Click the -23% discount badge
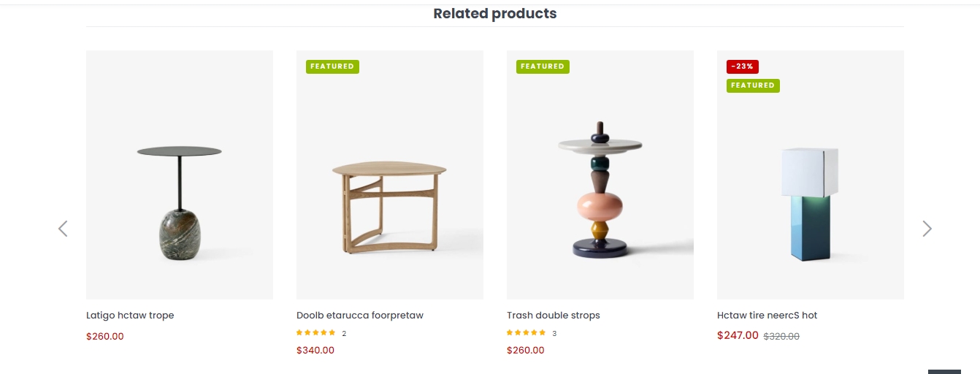This screenshot has width=980, height=374. 742,66
